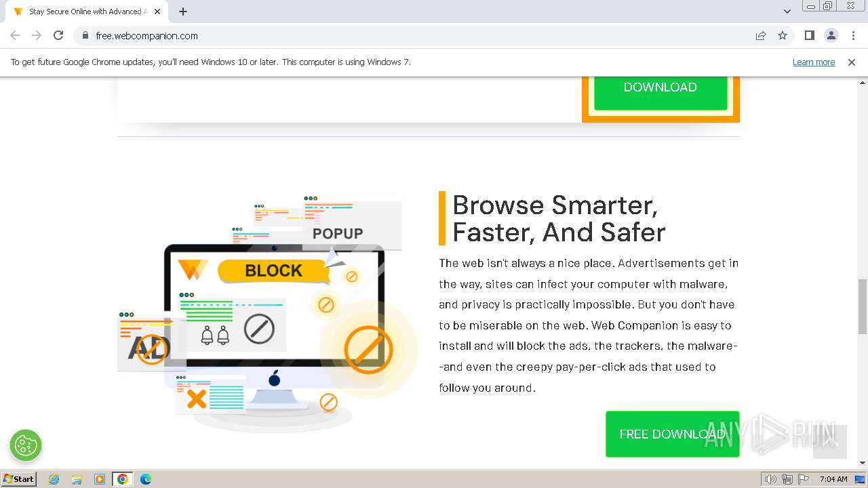
Task: Open Windows Explorer folder in taskbar
Action: pyautogui.click(x=77, y=479)
